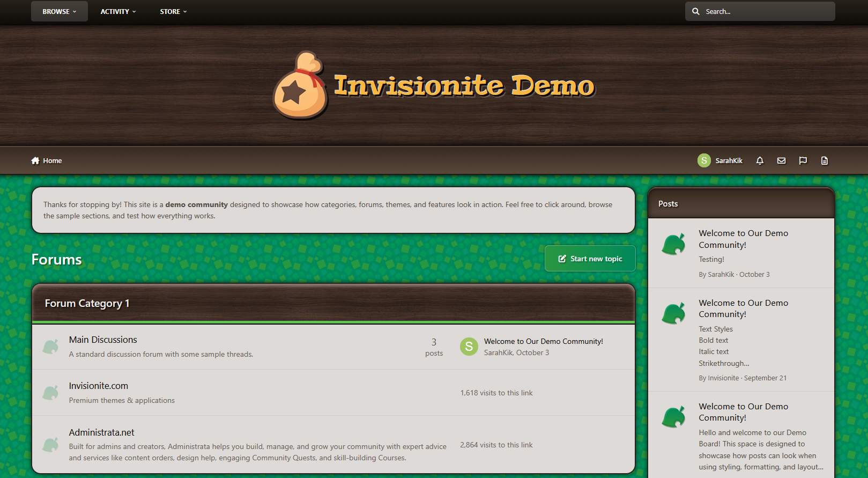Open the Main Discussions forum link

103,340
